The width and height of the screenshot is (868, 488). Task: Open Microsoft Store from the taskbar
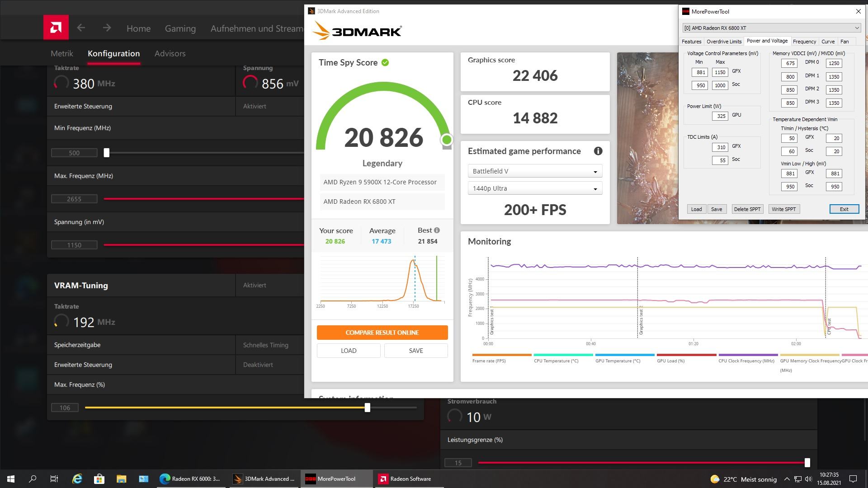99,479
